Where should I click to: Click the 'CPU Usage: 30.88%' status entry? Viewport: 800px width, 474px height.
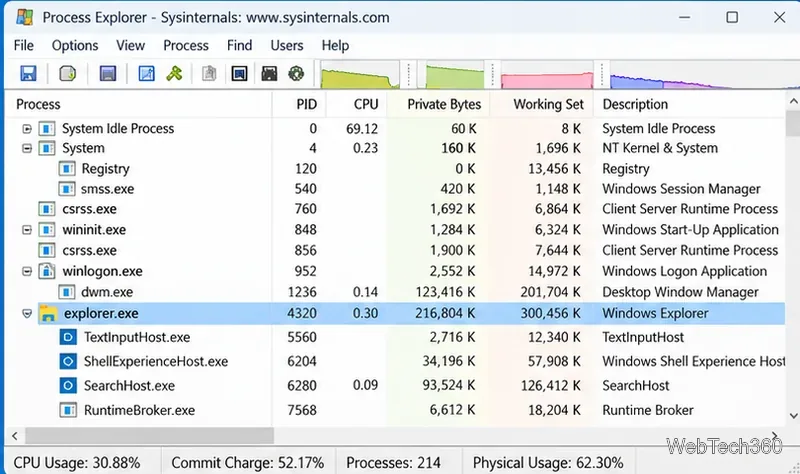point(77,463)
